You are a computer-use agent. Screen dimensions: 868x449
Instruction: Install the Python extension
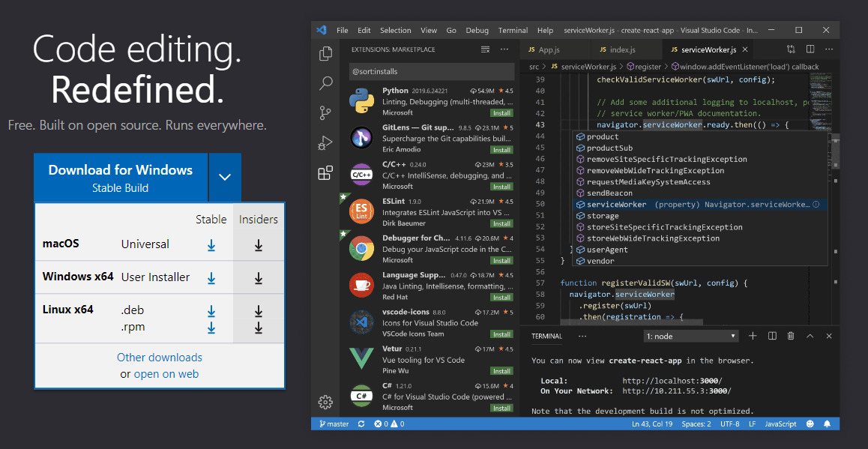(501, 113)
